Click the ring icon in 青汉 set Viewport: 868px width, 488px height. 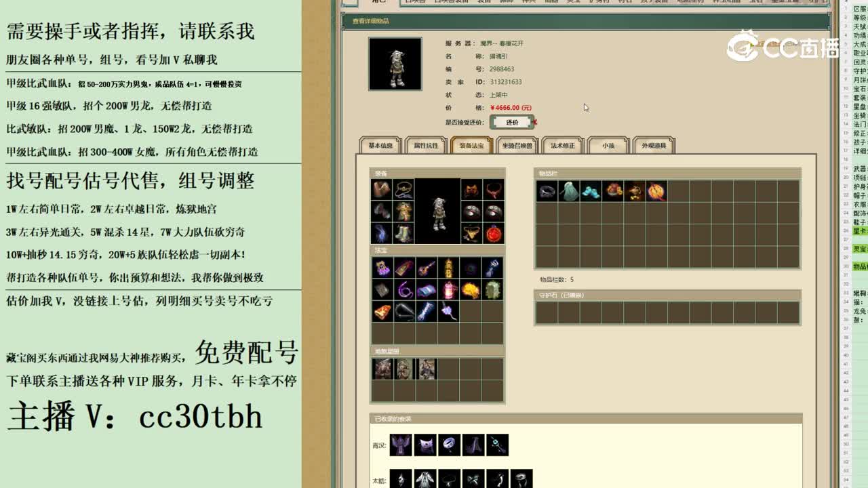tap(449, 445)
